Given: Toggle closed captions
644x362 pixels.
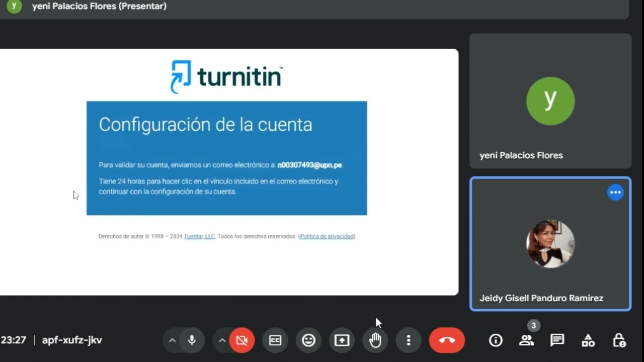Looking at the screenshot, I should pyautogui.click(x=275, y=340).
